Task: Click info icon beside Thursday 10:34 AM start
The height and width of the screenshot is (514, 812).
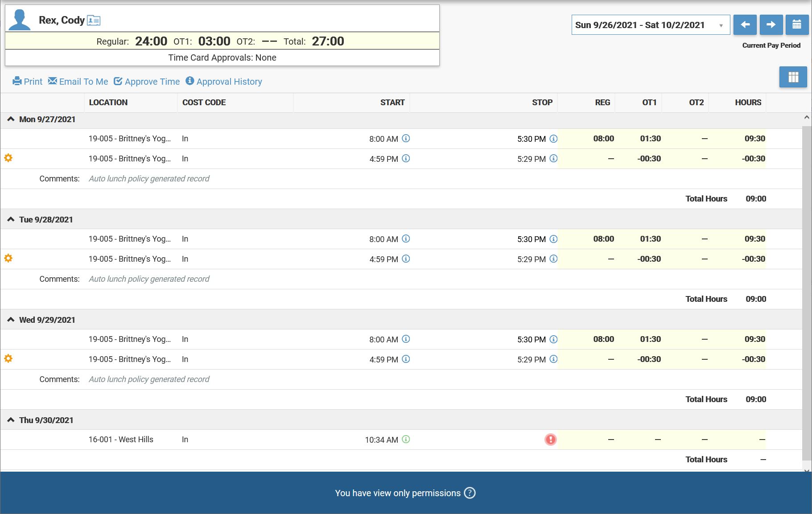Action: pyautogui.click(x=406, y=440)
